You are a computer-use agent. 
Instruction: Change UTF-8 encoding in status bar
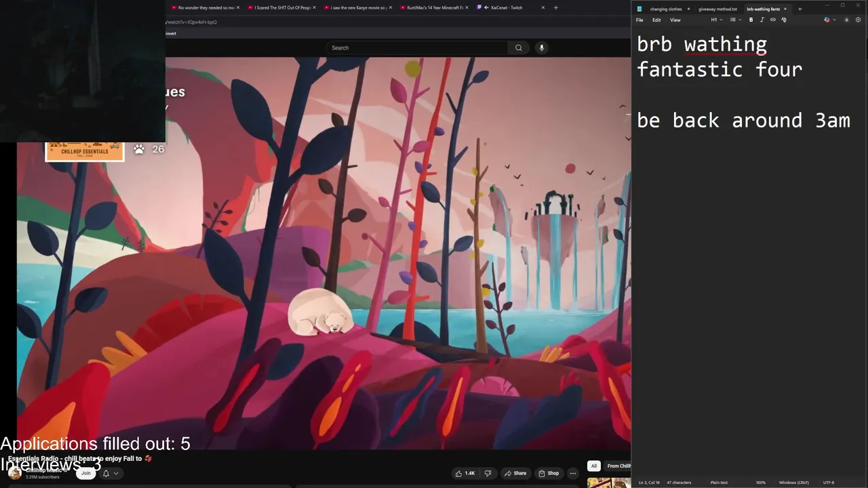coord(829,483)
